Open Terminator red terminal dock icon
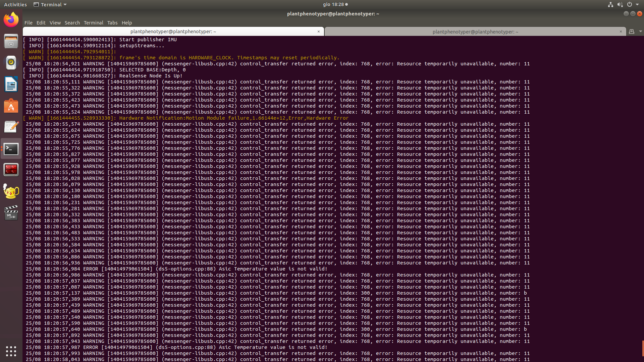Viewport: 644px width, 362px height. (11, 170)
